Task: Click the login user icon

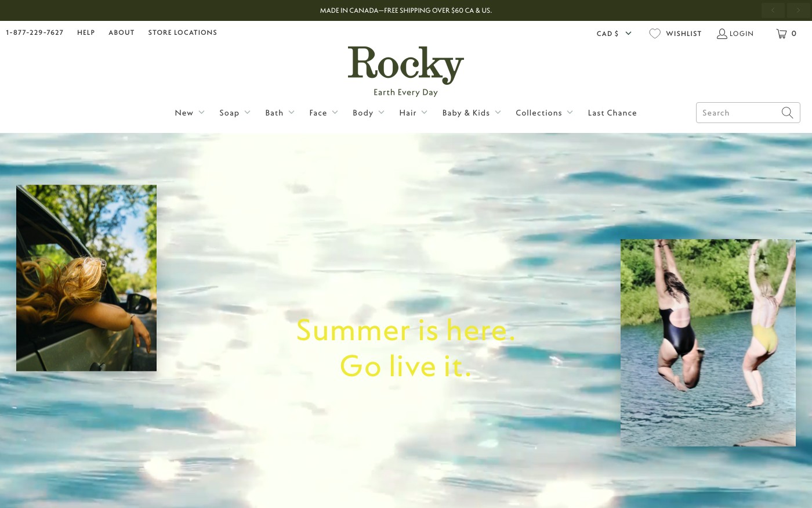Action: coord(722,34)
